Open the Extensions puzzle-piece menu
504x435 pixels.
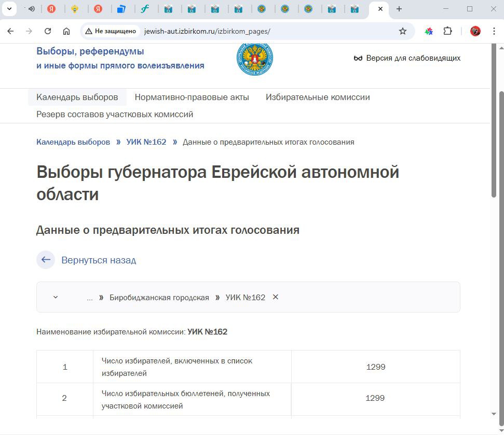[447, 31]
